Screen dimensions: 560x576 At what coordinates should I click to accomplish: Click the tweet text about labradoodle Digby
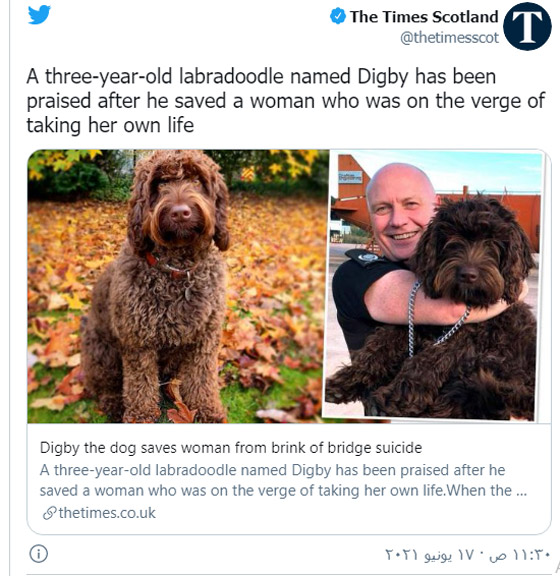click(285, 101)
